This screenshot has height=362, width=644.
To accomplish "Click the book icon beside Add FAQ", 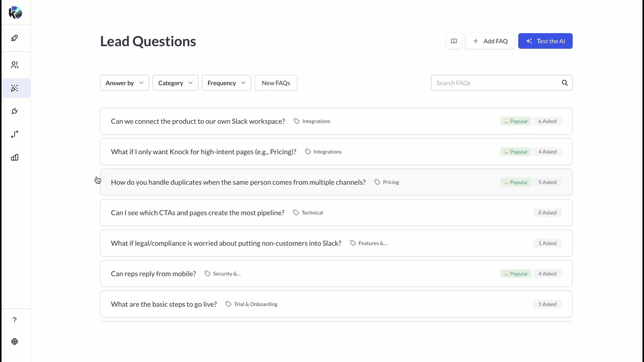I will [453, 41].
